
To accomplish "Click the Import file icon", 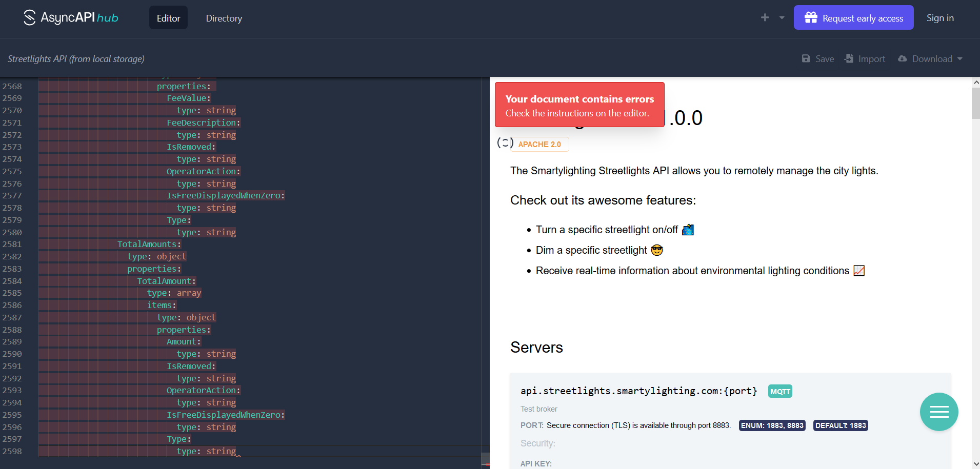I will click(x=849, y=58).
